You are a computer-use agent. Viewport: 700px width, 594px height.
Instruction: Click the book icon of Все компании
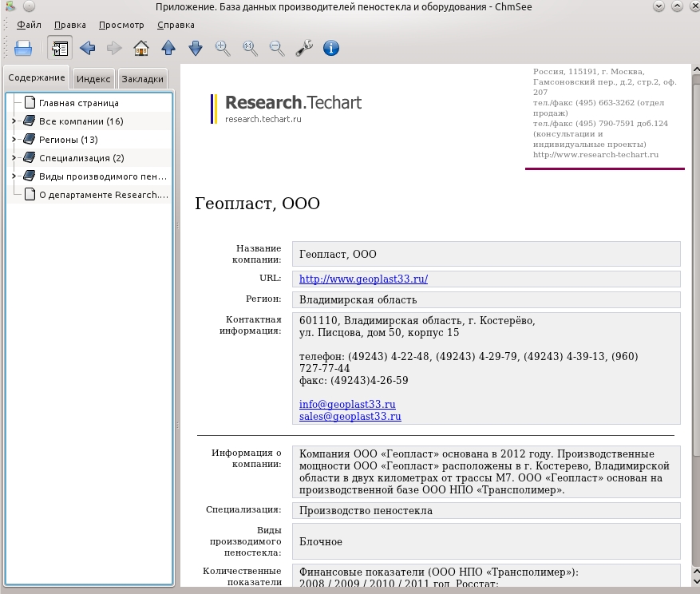(30, 121)
